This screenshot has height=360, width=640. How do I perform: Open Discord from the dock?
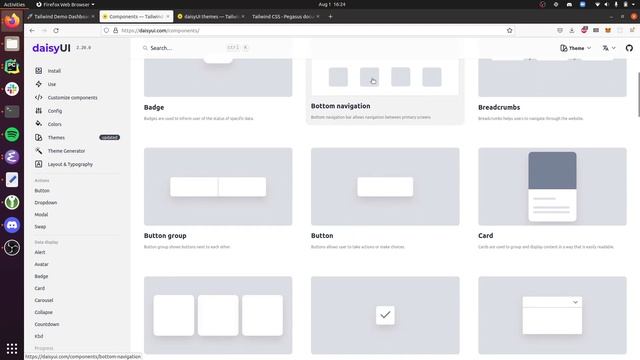click(12, 225)
